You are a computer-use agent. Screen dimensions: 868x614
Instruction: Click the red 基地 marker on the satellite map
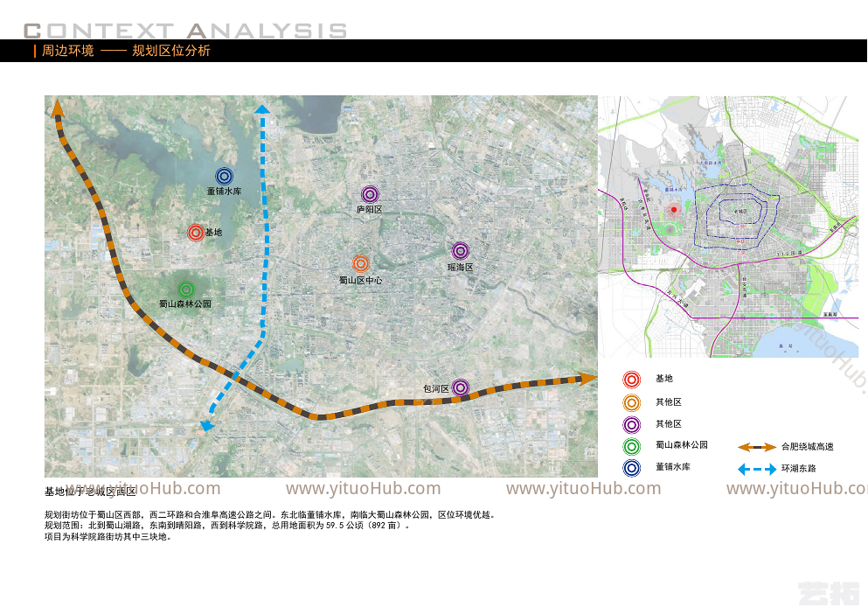tap(196, 233)
